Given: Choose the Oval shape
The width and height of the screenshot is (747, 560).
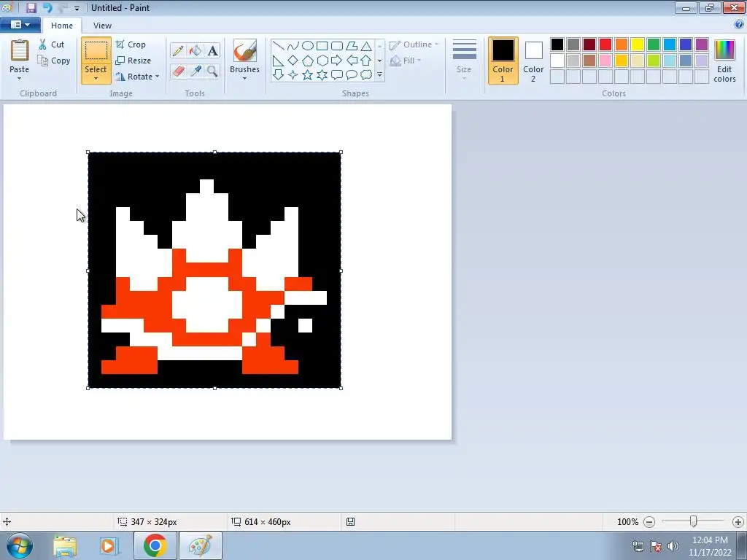Looking at the screenshot, I should 308,46.
